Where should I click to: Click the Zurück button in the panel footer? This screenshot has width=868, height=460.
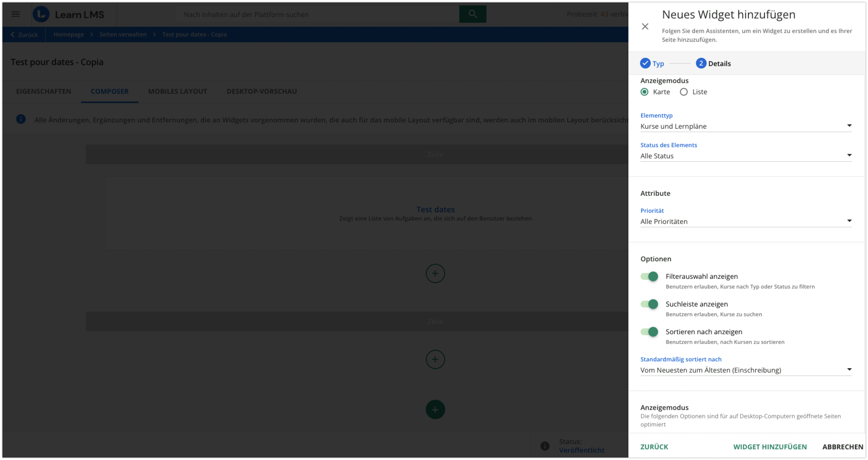(x=654, y=447)
